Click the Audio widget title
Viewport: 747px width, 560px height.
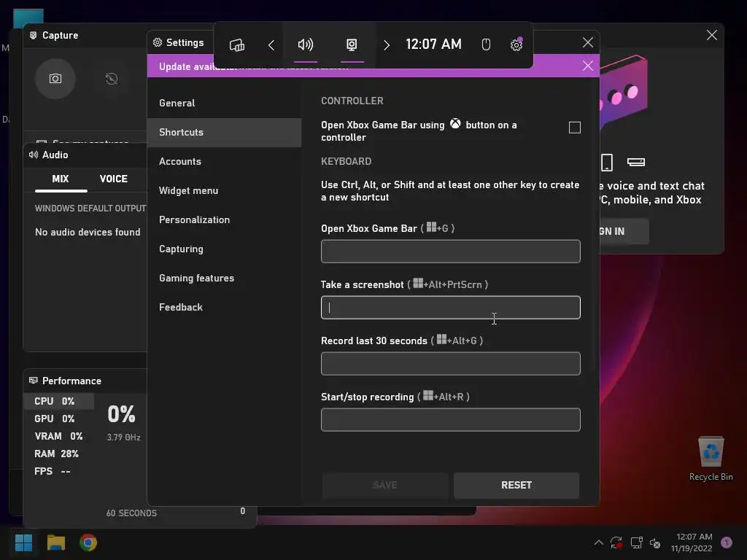pyautogui.click(x=55, y=155)
